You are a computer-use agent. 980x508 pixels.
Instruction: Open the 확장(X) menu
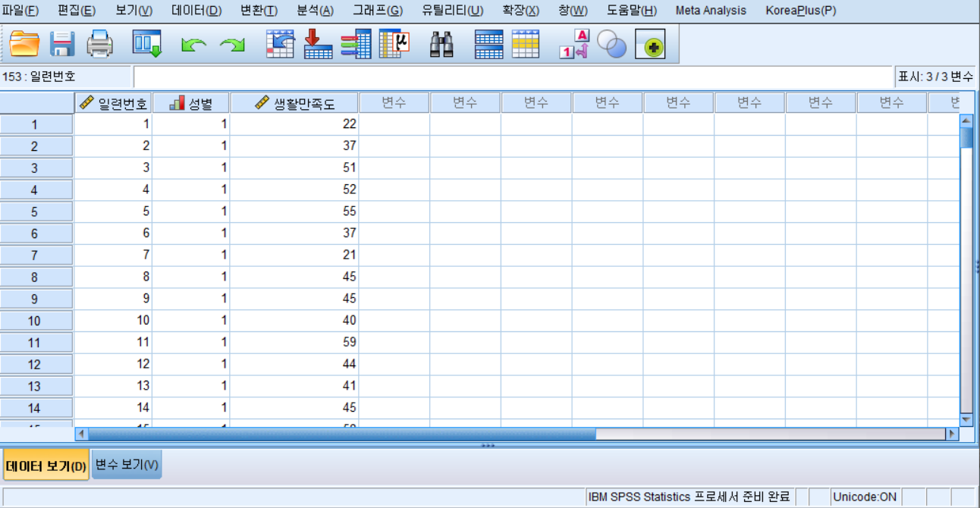pos(520,11)
